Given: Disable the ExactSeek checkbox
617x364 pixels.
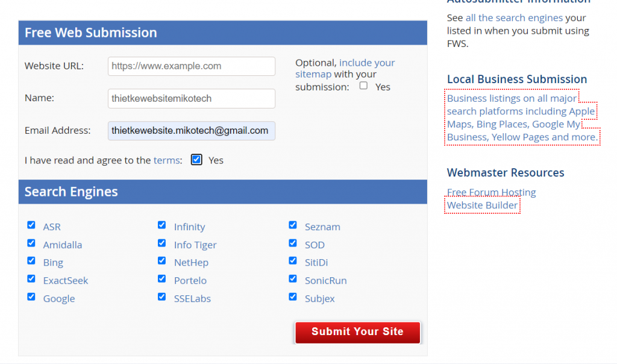Looking at the screenshot, I should 31,278.
